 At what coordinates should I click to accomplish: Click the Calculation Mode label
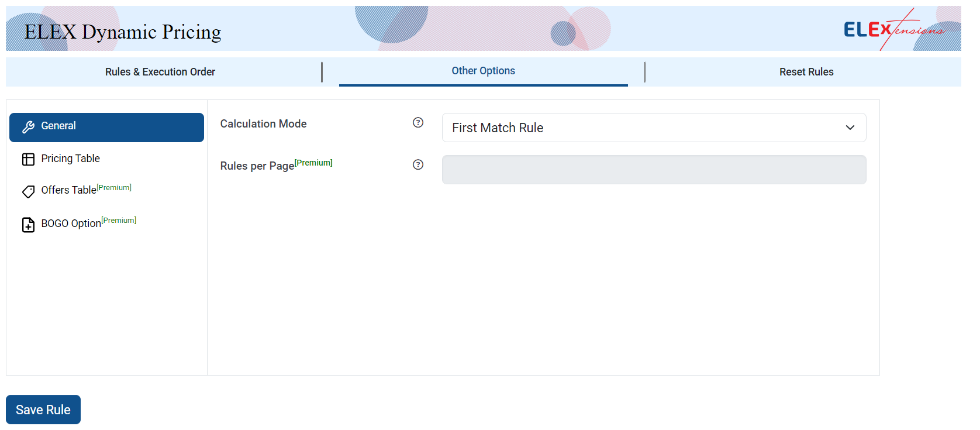(x=263, y=124)
